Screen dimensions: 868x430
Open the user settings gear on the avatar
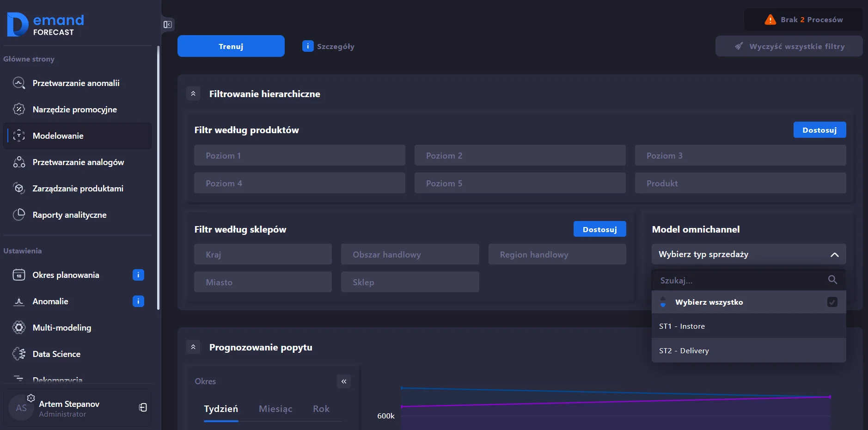[x=31, y=398]
